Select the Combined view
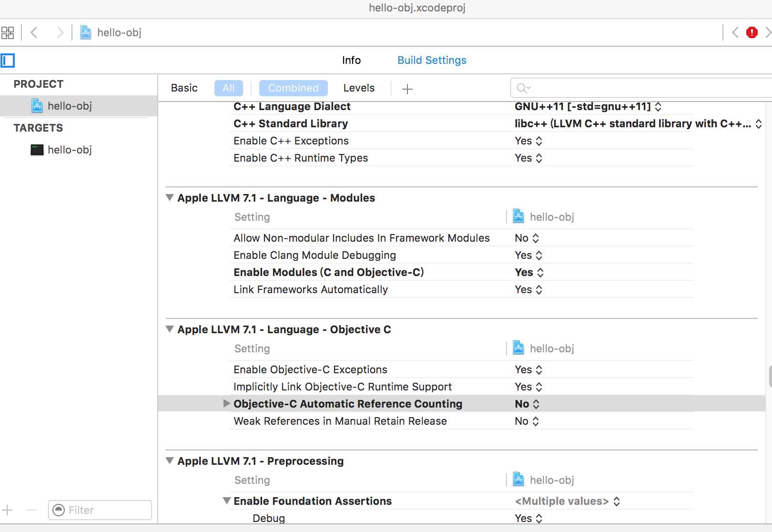 [293, 88]
